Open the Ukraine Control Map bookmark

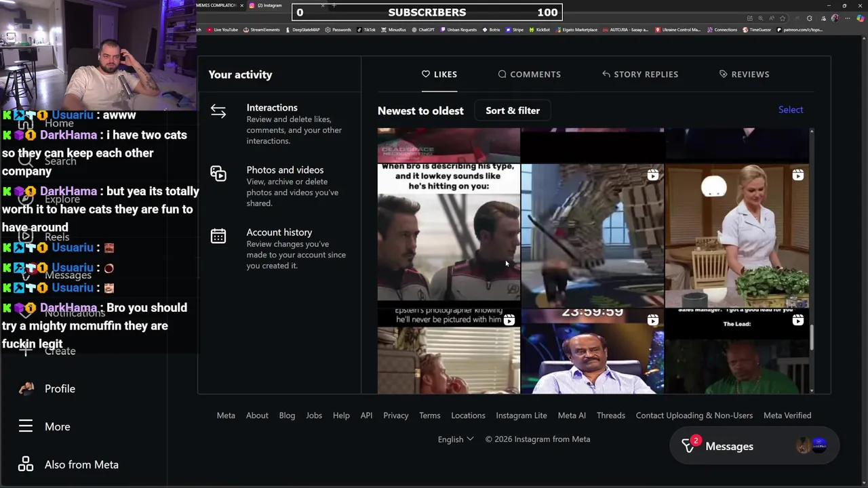click(x=678, y=30)
